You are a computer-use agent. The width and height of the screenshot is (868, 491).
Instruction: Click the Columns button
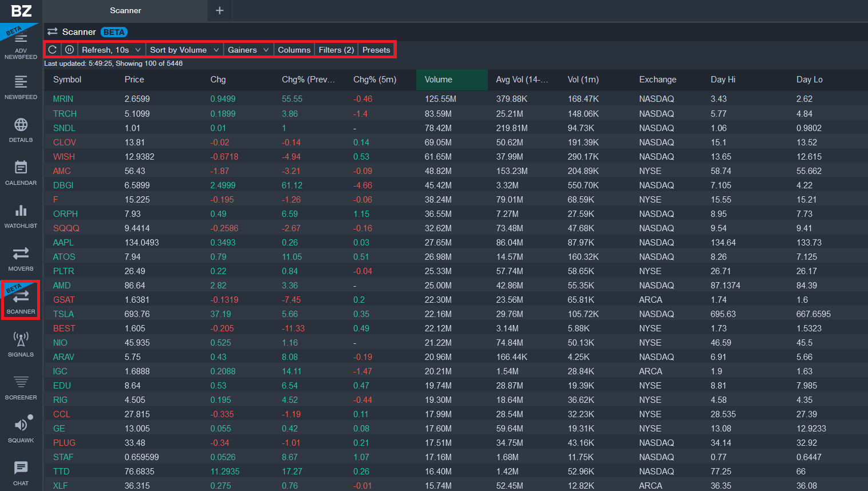[x=294, y=50]
